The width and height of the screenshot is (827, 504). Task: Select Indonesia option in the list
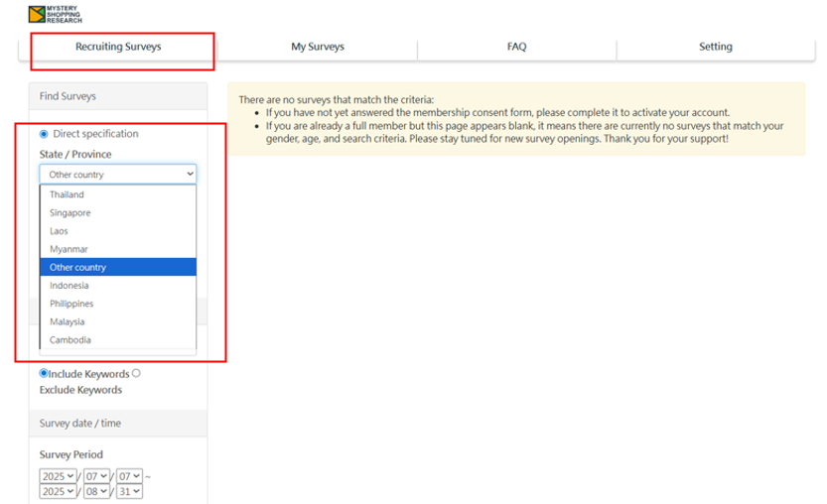coord(117,285)
